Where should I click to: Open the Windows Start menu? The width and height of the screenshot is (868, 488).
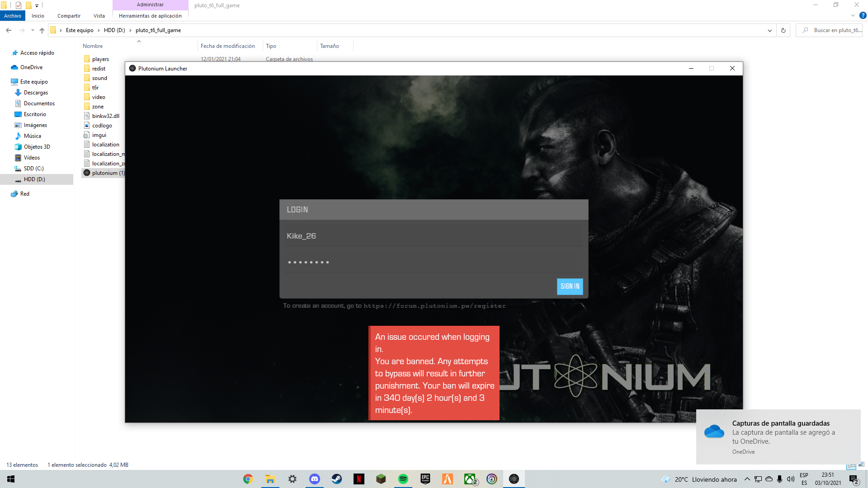(x=11, y=479)
